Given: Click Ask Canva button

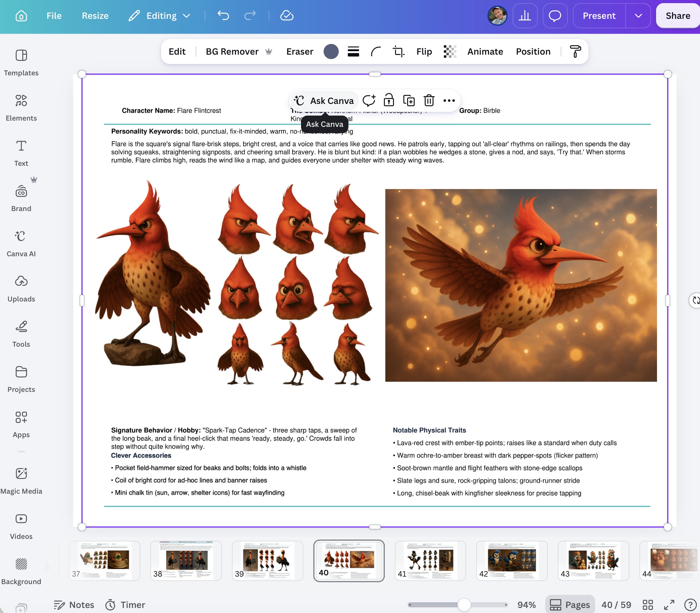Looking at the screenshot, I should [x=324, y=100].
